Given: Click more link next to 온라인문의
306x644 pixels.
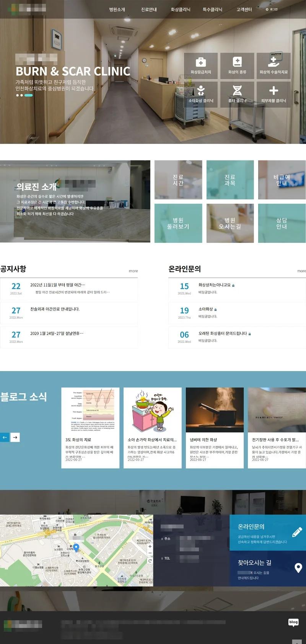Looking at the screenshot, I should 301,271.
